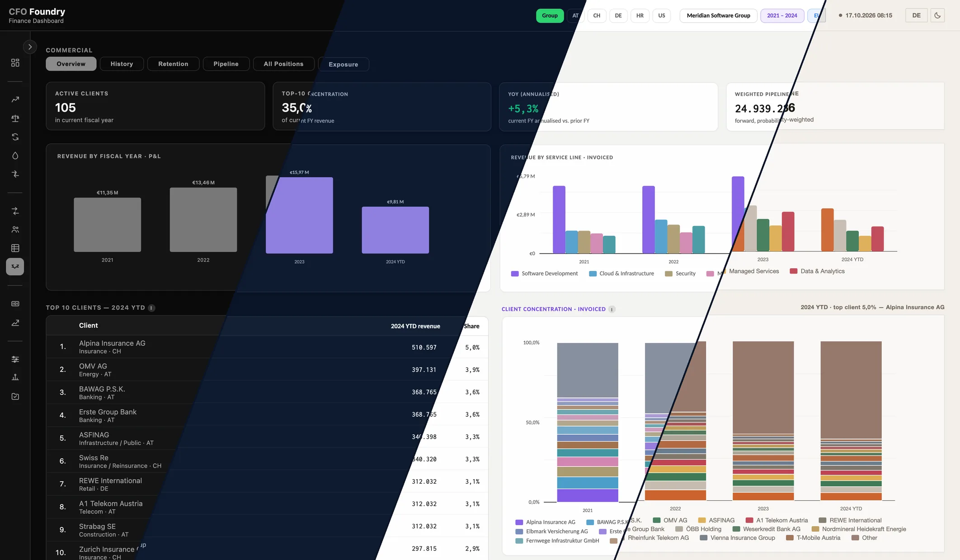Select the CH country filter

[597, 15]
